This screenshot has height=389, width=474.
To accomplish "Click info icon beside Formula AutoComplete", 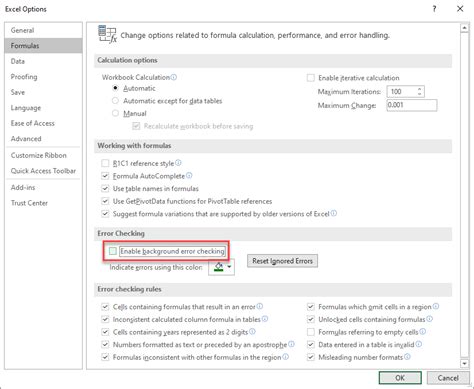I will click(189, 175).
